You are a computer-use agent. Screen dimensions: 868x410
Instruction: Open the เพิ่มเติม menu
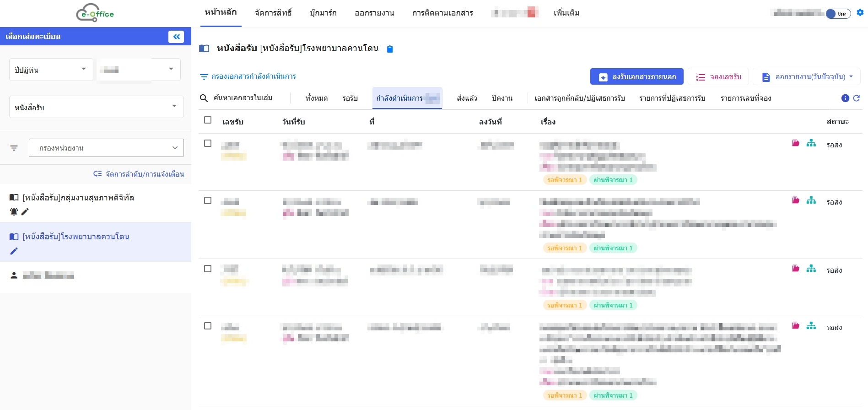click(x=566, y=13)
